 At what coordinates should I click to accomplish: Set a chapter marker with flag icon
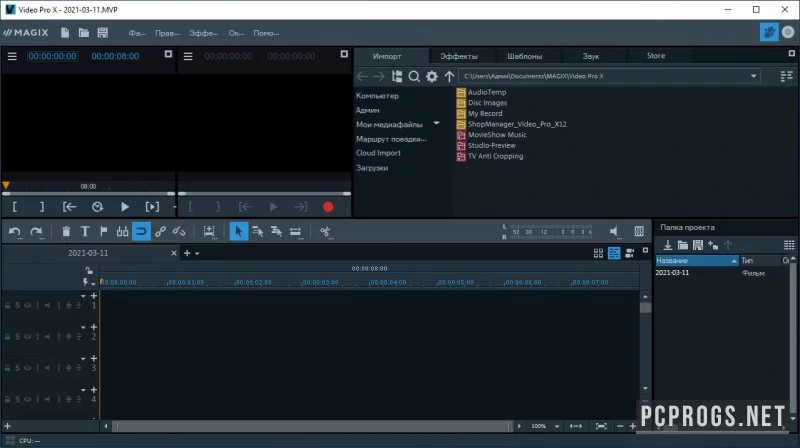[104, 232]
